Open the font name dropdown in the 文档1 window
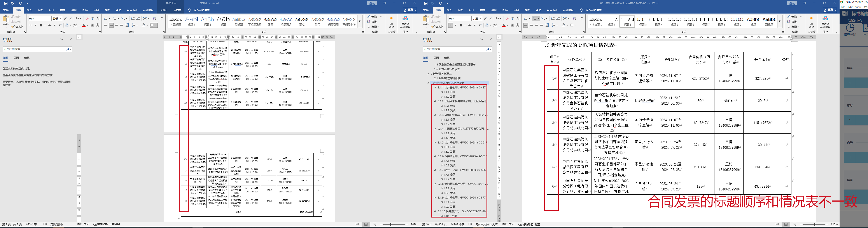The height and width of the screenshot is (228, 868). coord(50,19)
